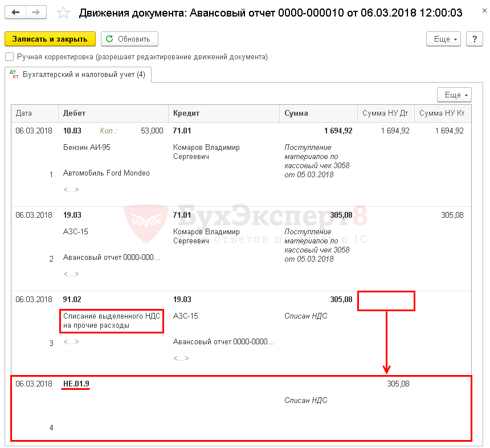Select the Списание выделенного НДС на прочие расходы cell

point(112,320)
